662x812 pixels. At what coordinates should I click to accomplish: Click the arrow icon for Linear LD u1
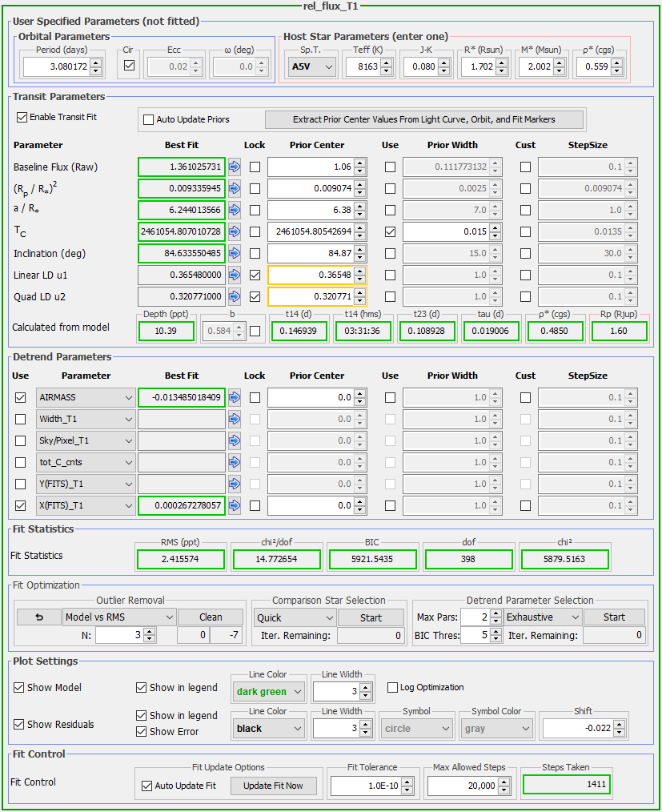click(235, 275)
